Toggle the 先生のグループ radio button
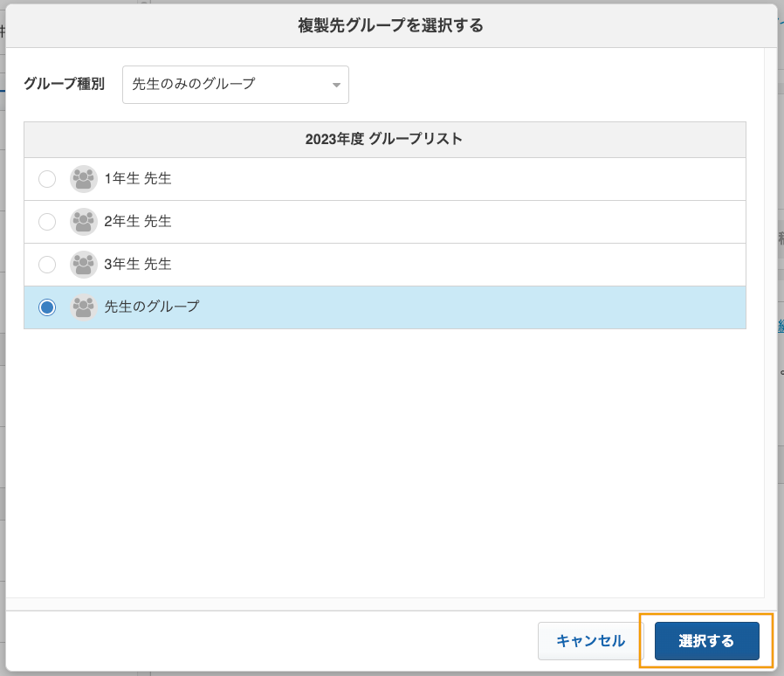 click(47, 307)
